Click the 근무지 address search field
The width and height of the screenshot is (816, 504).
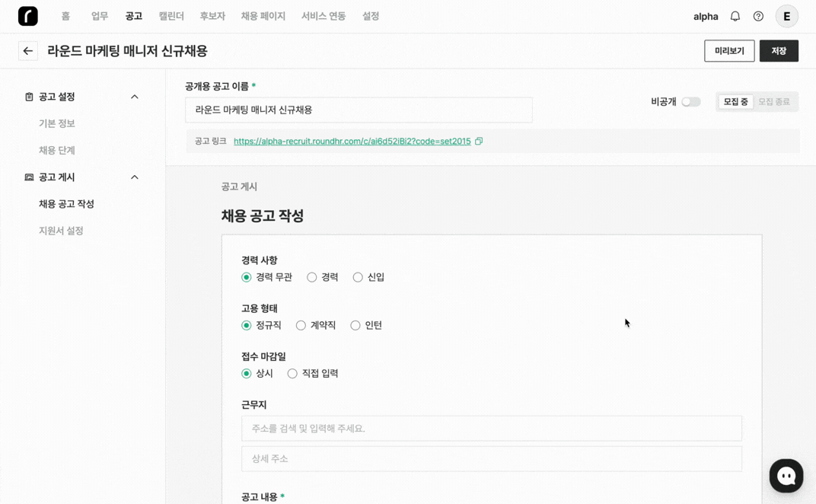click(x=491, y=429)
